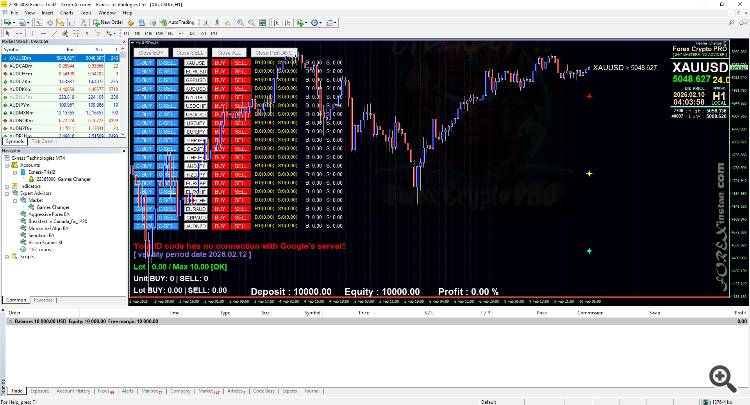Screen dimensions: 750x405
Task: Select the balance summary row in Terminal
Action: 375,321
